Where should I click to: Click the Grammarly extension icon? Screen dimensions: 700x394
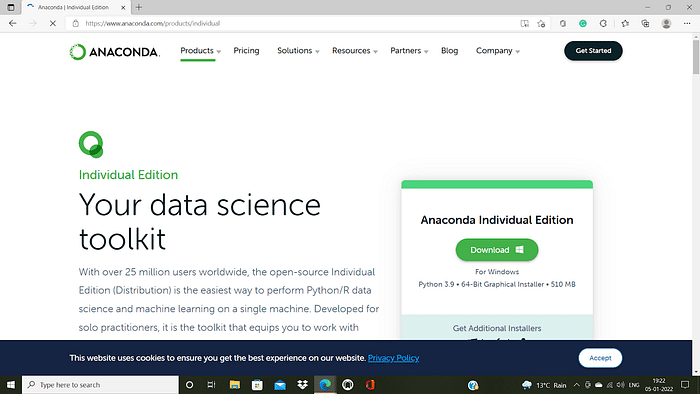point(583,23)
